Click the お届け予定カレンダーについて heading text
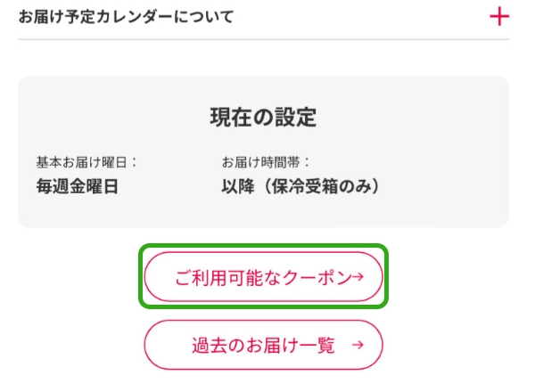 [126, 17]
